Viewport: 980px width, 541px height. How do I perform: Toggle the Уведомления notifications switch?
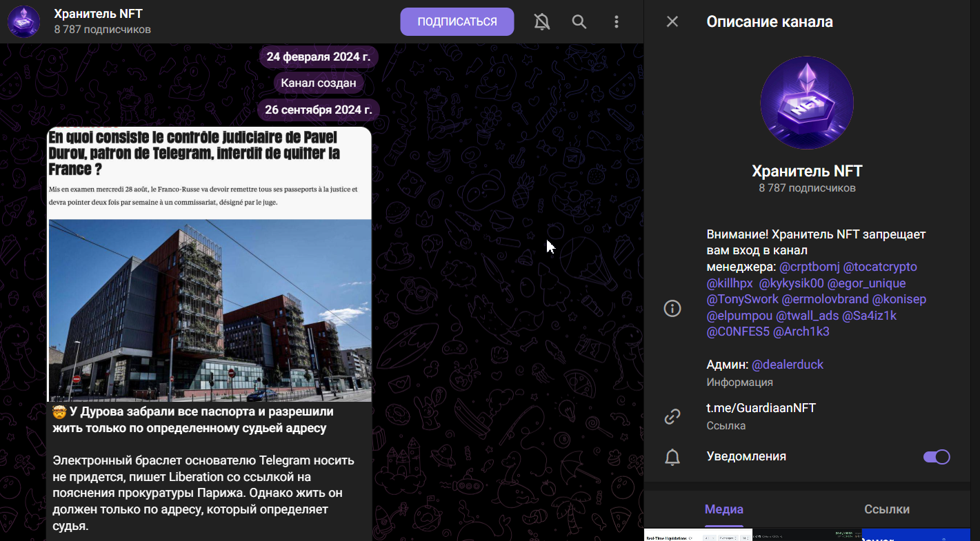(x=936, y=457)
